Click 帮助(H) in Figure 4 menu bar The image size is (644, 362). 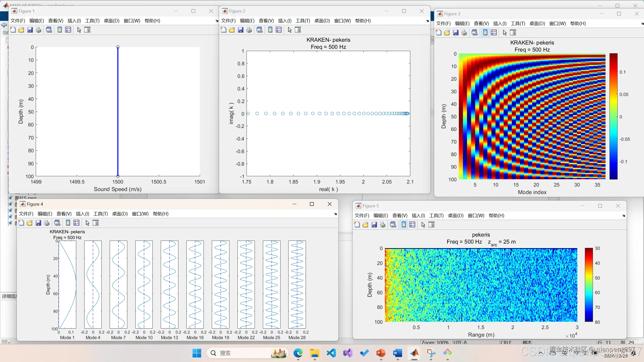[160, 214]
